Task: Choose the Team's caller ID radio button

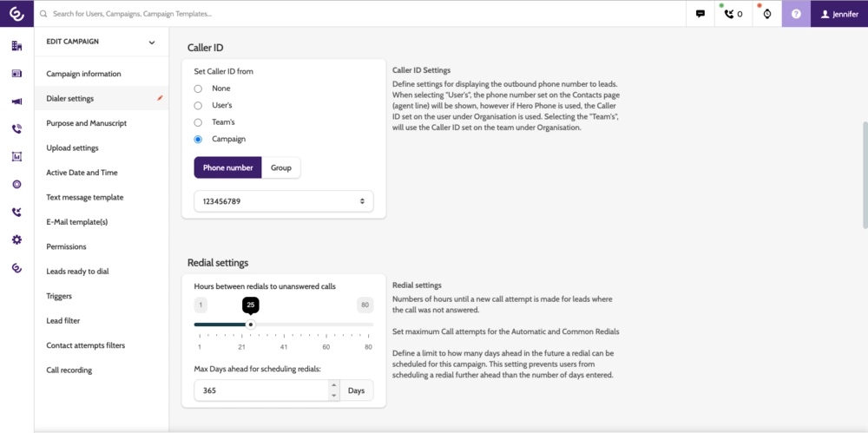Action: 198,122
